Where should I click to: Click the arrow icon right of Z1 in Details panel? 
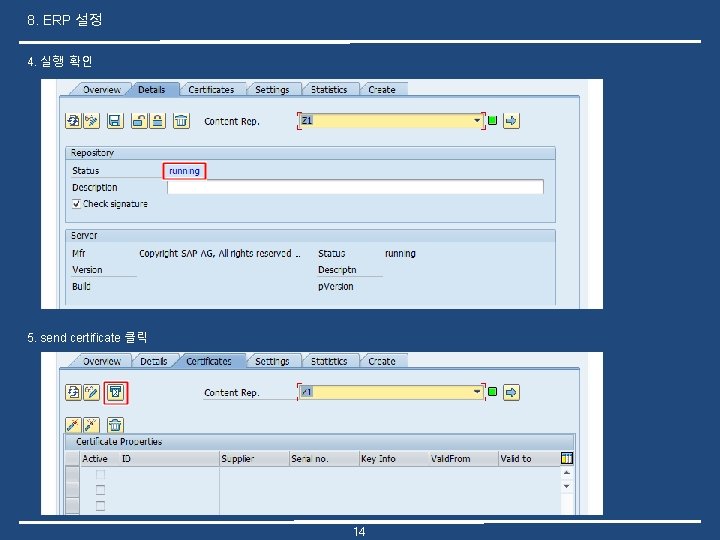coord(511,121)
